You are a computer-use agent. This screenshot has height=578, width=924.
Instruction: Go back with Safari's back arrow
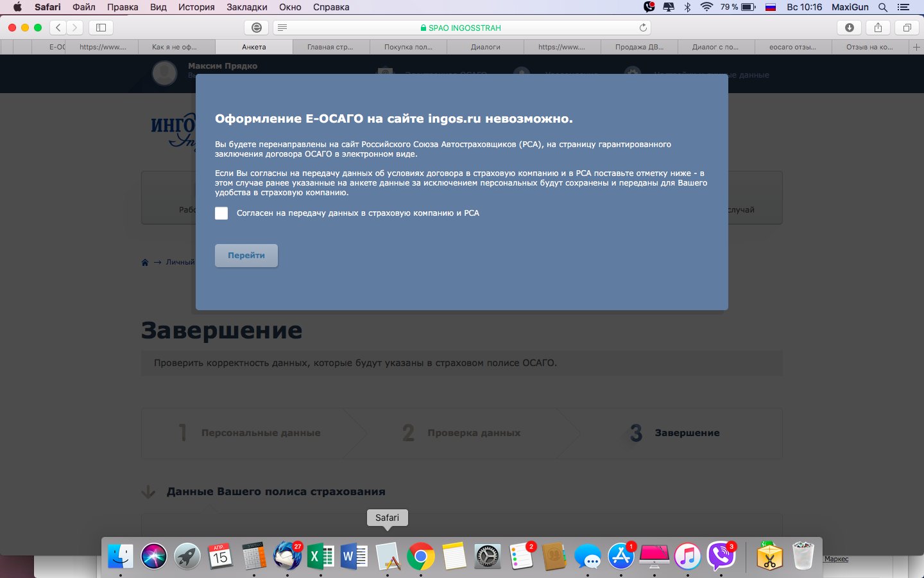pos(58,28)
